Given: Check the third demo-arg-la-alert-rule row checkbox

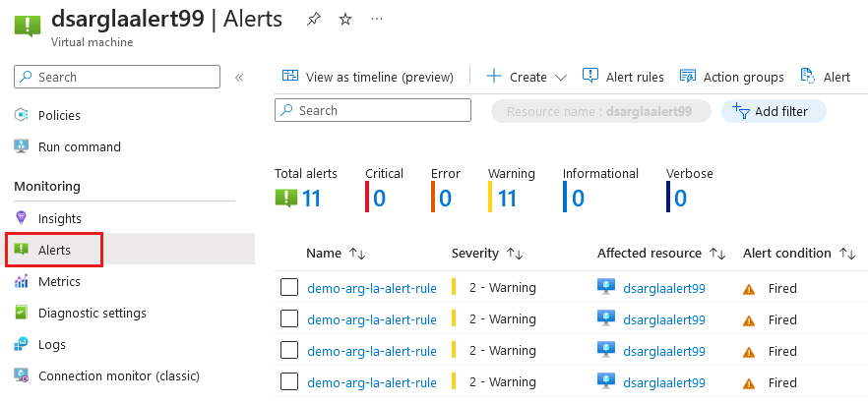Looking at the screenshot, I should 289,351.
